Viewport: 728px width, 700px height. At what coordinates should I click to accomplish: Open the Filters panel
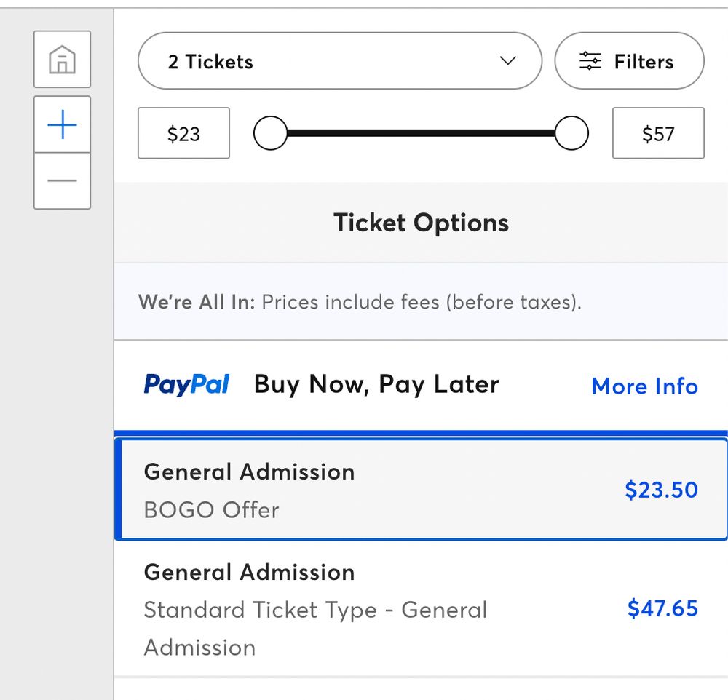pyautogui.click(x=629, y=61)
